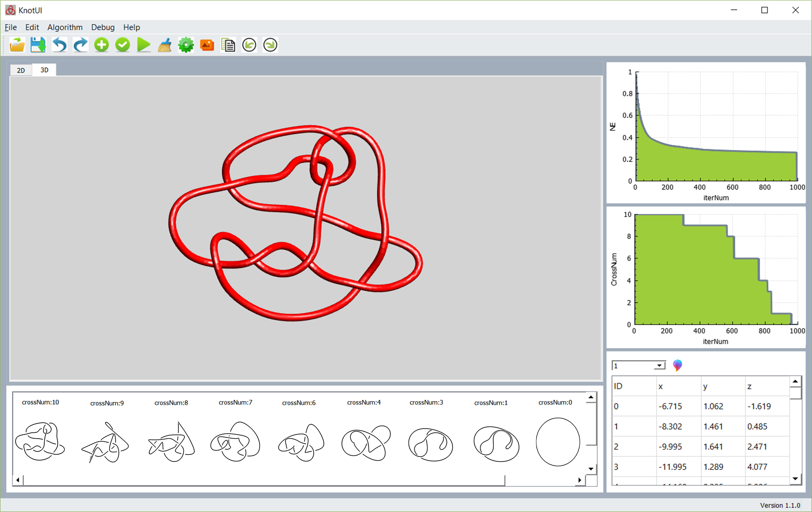The height and width of the screenshot is (512, 812).
Task: Click the circled right arrow icon
Action: pyautogui.click(x=270, y=45)
